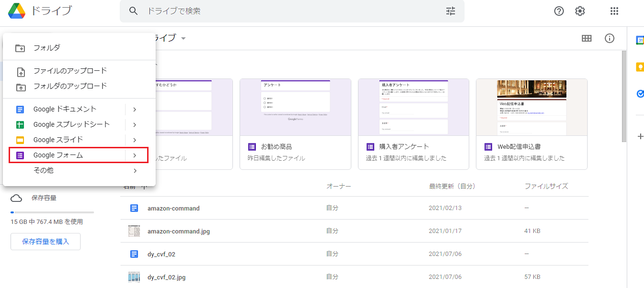The width and height of the screenshot is (644, 288).
Task: Open the Google apps grid launcher
Action: tap(614, 11)
